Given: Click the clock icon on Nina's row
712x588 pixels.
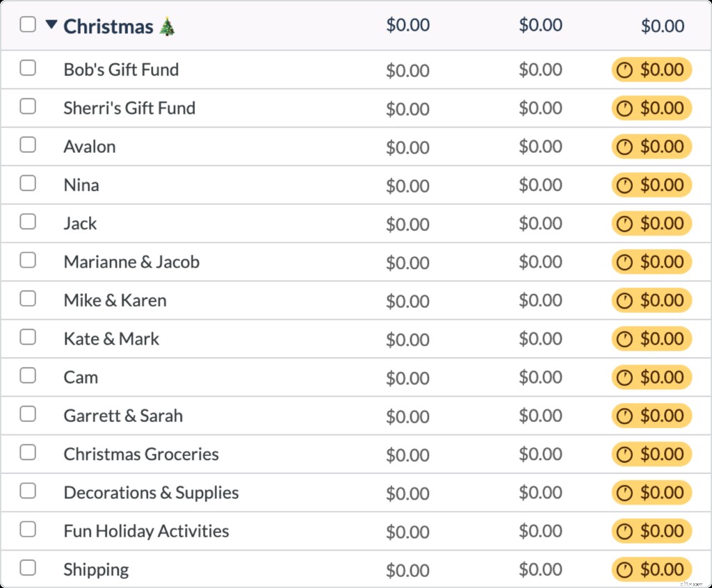Looking at the screenshot, I should point(624,185).
